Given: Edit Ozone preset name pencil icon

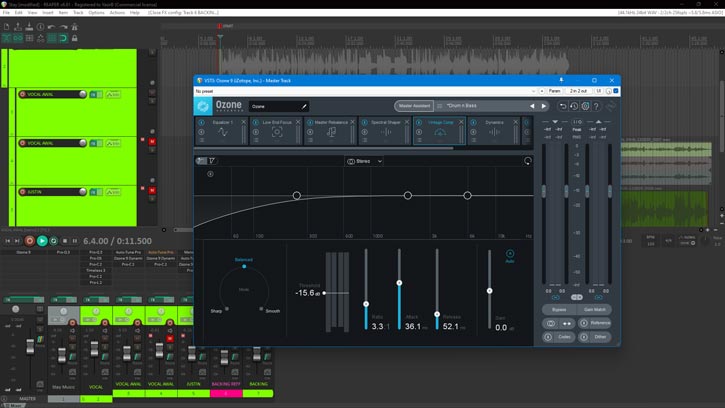Looking at the screenshot, I should click(304, 106).
